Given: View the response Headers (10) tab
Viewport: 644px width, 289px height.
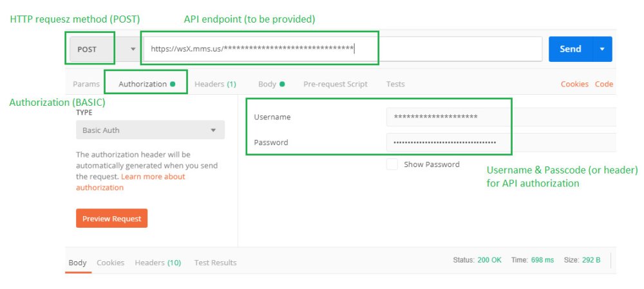Looking at the screenshot, I should pyautogui.click(x=158, y=263).
